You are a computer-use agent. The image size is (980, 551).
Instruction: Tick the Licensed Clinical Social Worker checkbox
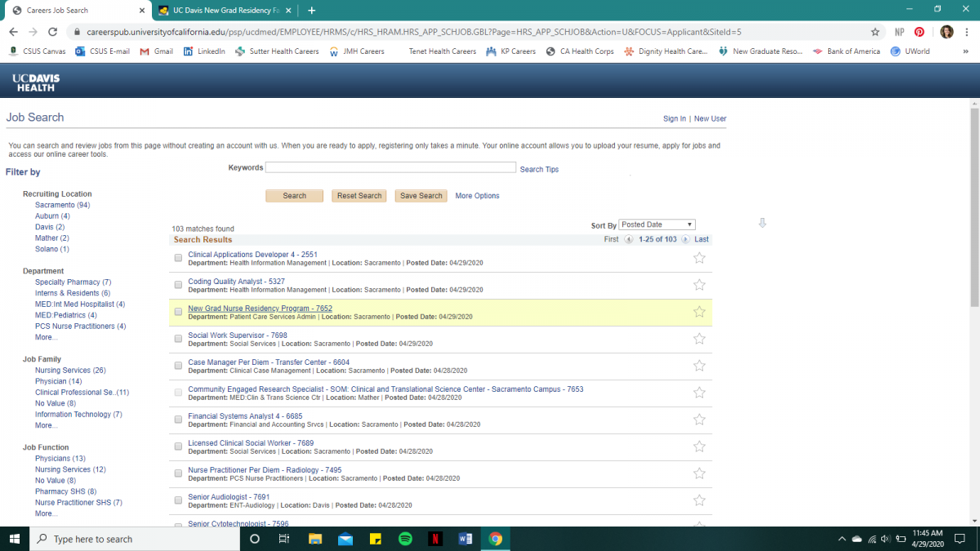179,447
